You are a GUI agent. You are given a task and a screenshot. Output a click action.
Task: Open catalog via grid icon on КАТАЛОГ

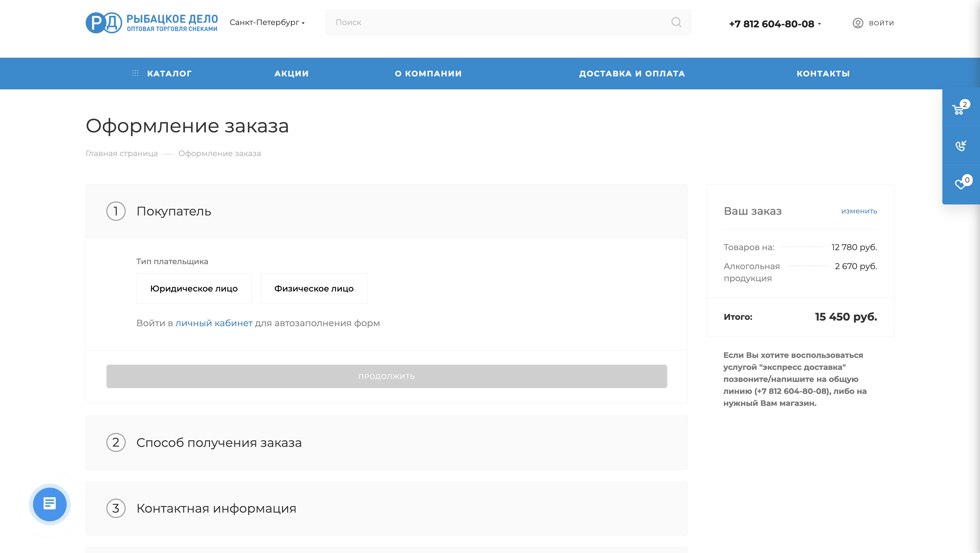tap(136, 73)
